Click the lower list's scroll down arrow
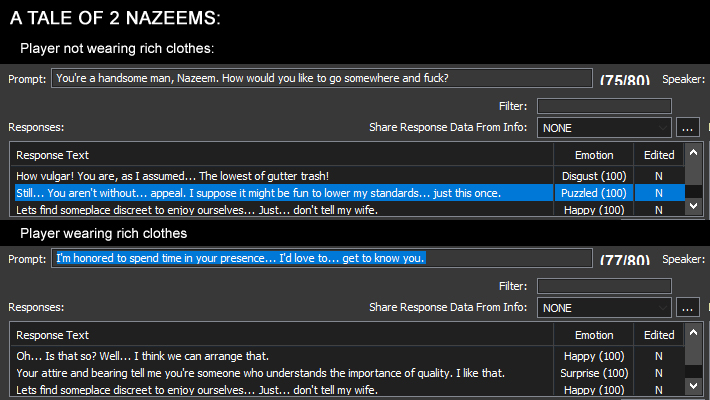 click(693, 386)
